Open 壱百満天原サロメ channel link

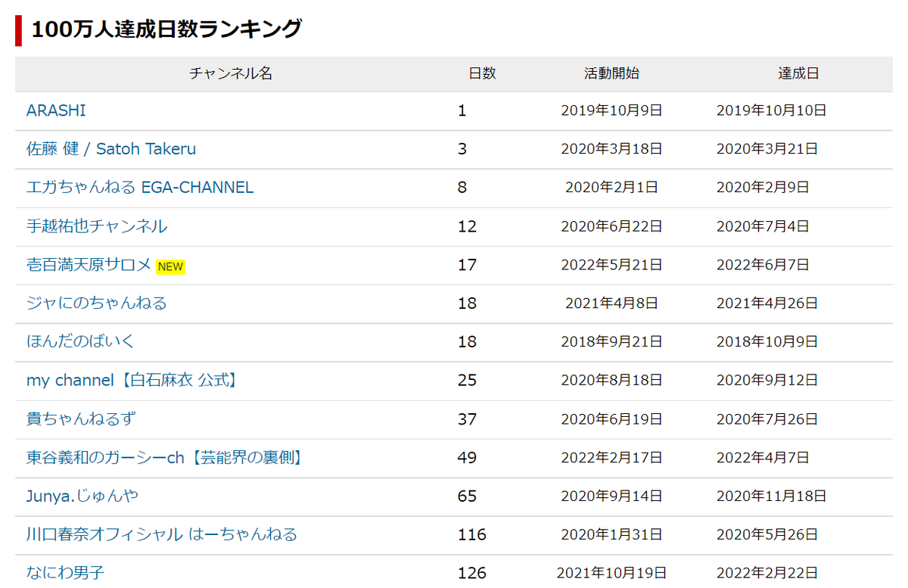tap(89, 265)
